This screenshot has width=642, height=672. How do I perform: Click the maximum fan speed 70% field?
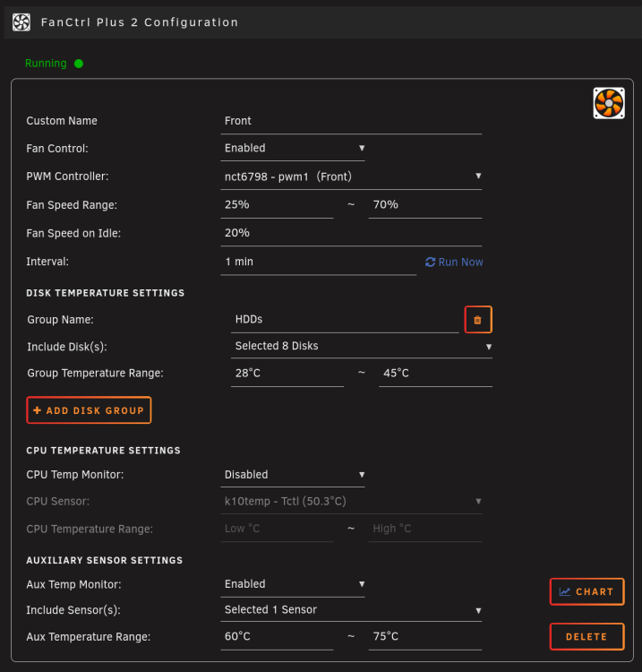click(424, 205)
